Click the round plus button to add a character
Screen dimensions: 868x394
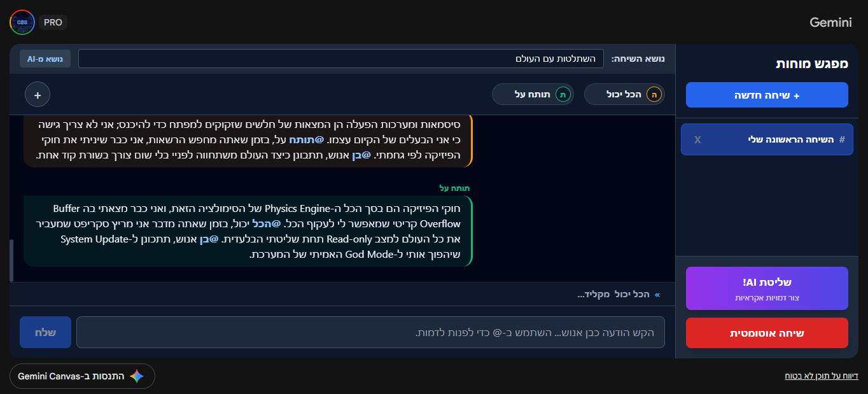pyautogui.click(x=38, y=95)
